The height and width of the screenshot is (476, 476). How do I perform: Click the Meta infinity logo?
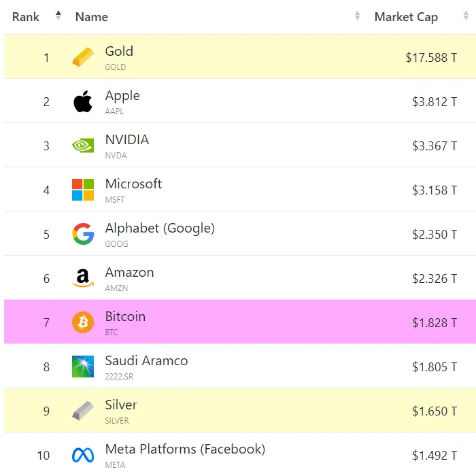pyautogui.click(x=83, y=455)
